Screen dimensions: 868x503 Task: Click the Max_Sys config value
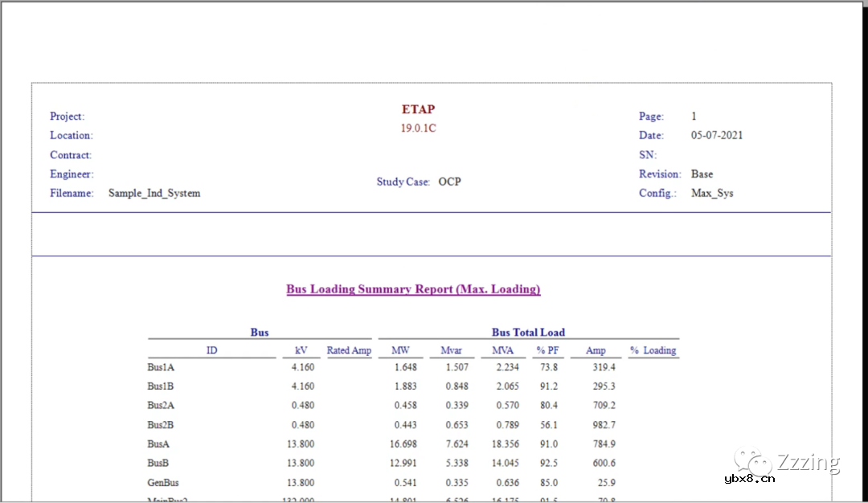pyautogui.click(x=712, y=193)
